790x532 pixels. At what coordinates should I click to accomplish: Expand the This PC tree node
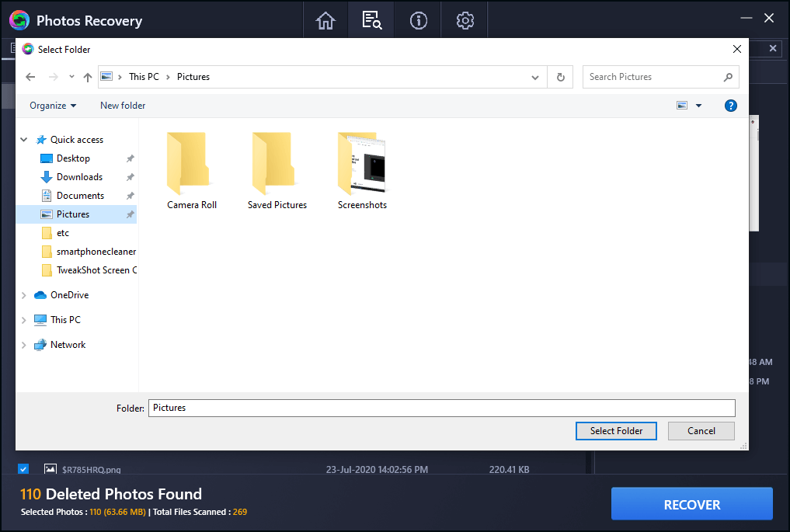click(23, 320)
